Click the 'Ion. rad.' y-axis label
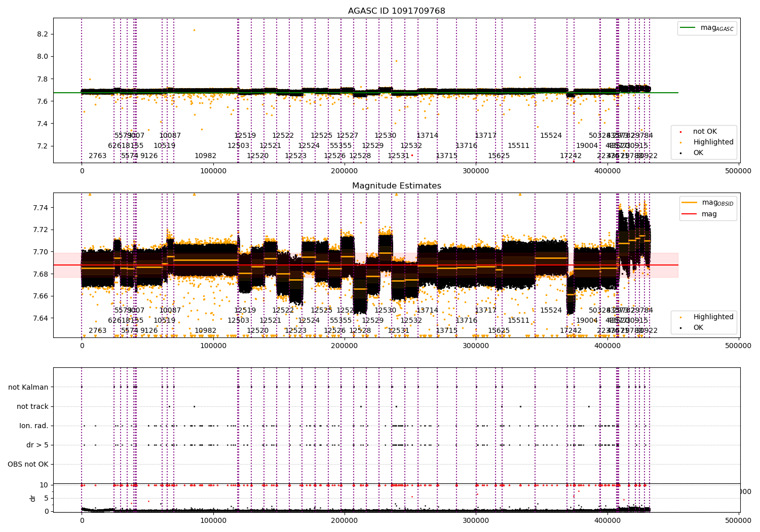The width and height of the screenshot is (760, 532). point(34,426)
